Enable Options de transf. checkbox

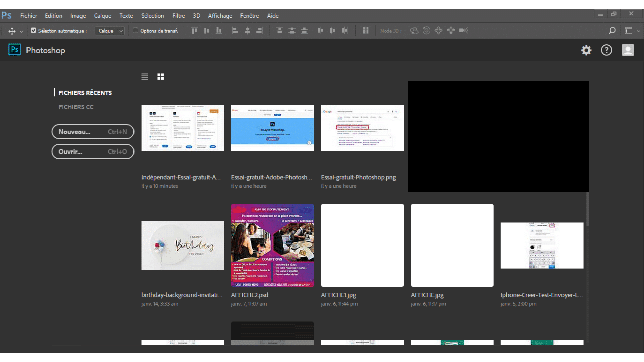tap(136, 31)
